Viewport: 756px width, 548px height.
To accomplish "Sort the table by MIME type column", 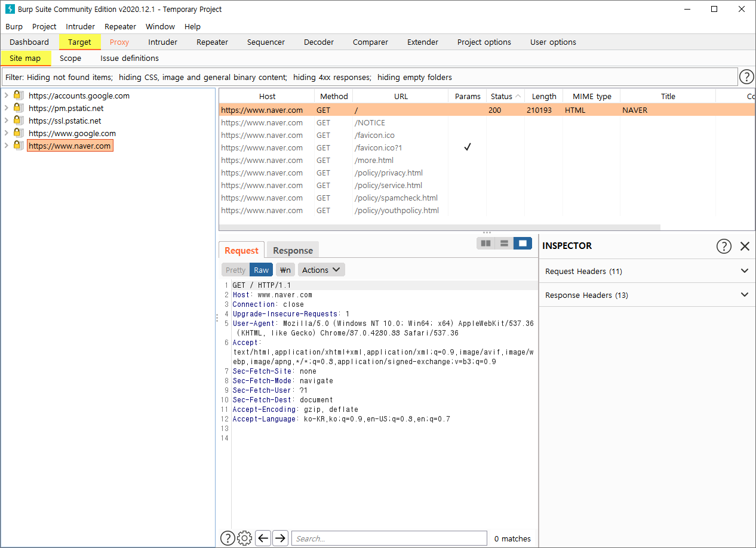I will [592, 96].
